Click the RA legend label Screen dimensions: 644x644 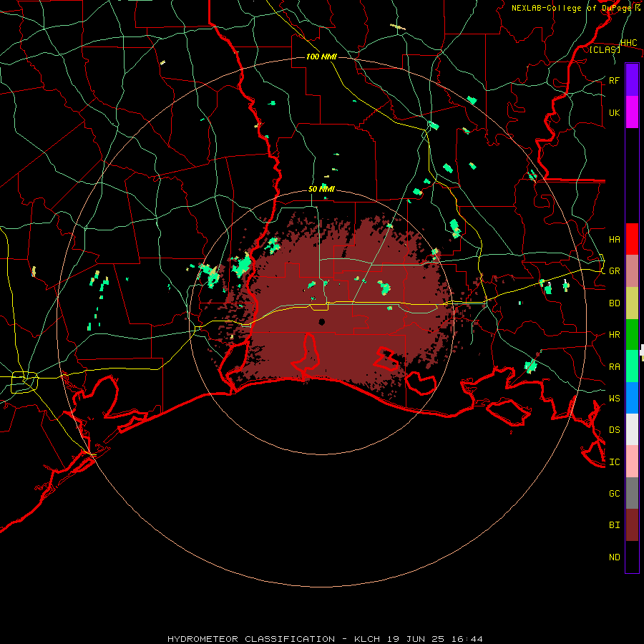[x=614, y=366]
